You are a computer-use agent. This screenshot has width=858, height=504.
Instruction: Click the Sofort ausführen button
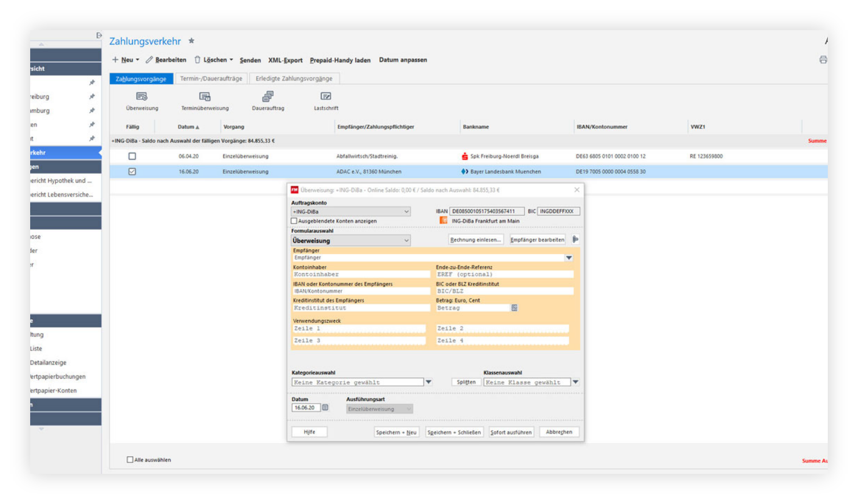click(511, 432)
